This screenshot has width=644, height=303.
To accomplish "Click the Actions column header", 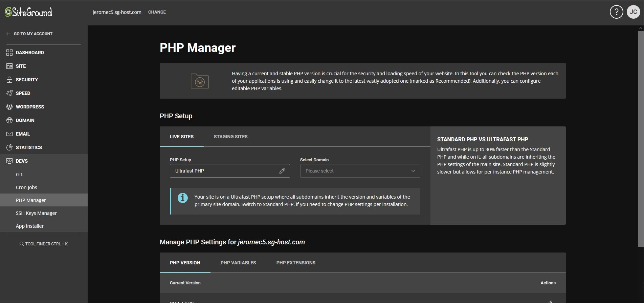I will tap(548, 283).
